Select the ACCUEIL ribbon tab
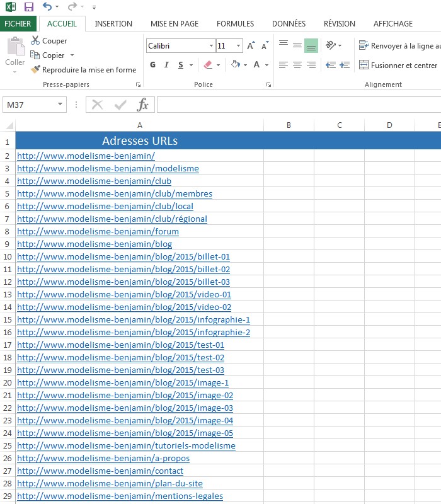Viewport: 441px width, 504px height. point(62,24)
